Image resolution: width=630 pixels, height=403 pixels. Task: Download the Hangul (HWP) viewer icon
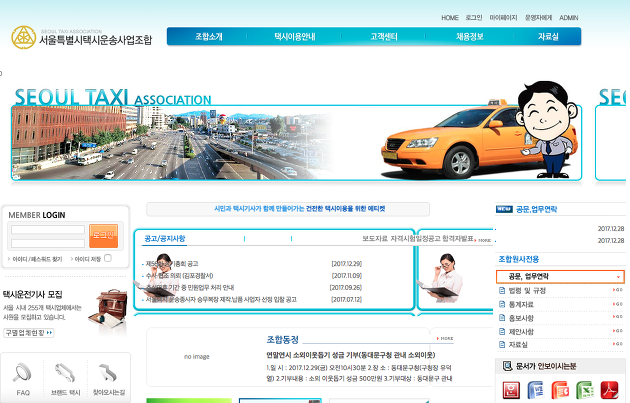point(511,390)
